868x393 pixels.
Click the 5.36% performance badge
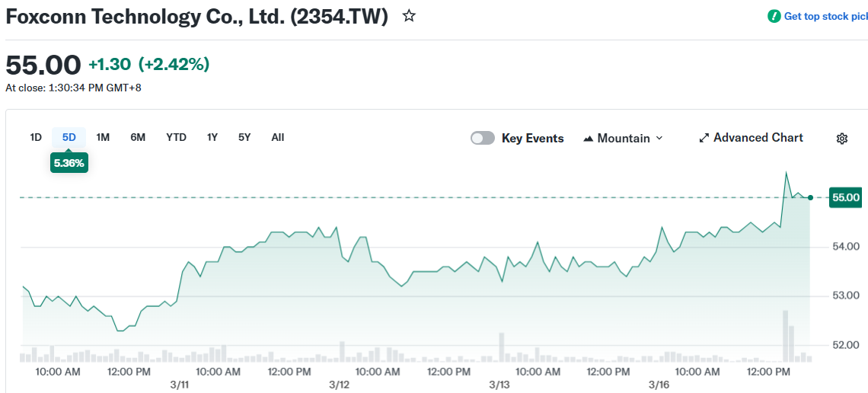coord(69,163)
